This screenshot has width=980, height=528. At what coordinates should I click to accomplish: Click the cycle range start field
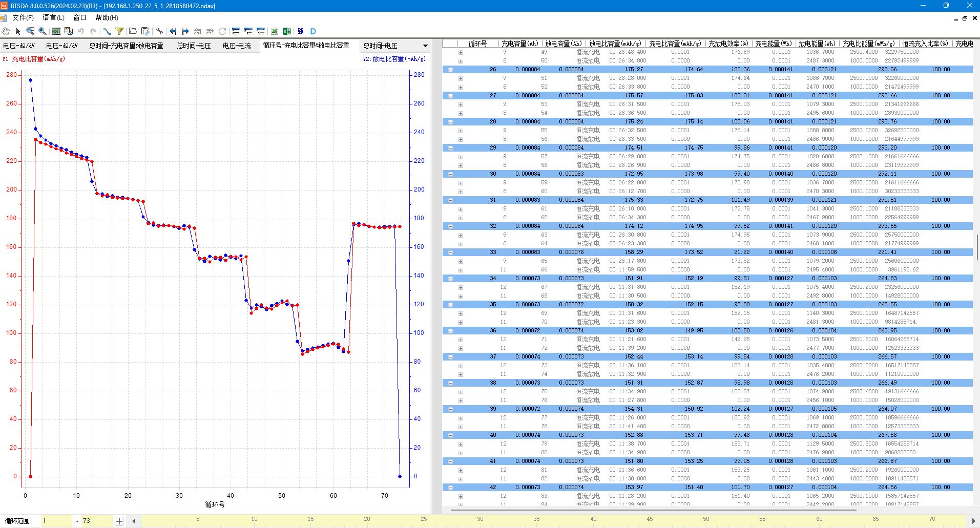click(x=56, y=521)
